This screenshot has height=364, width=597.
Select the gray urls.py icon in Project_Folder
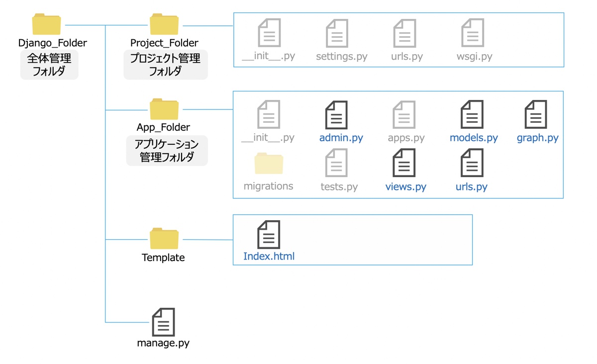click(404, 33)
